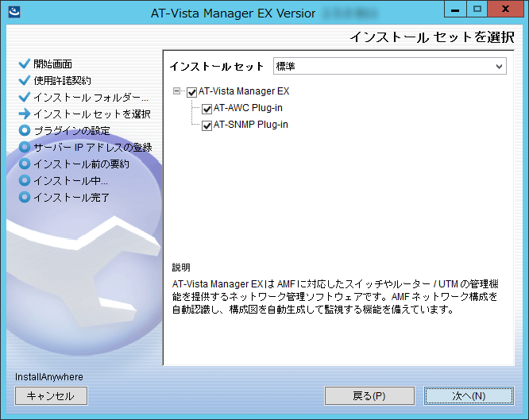Click the キャンセル button
The width and height of the screenshot is (529, 420).
click(51, 395)
